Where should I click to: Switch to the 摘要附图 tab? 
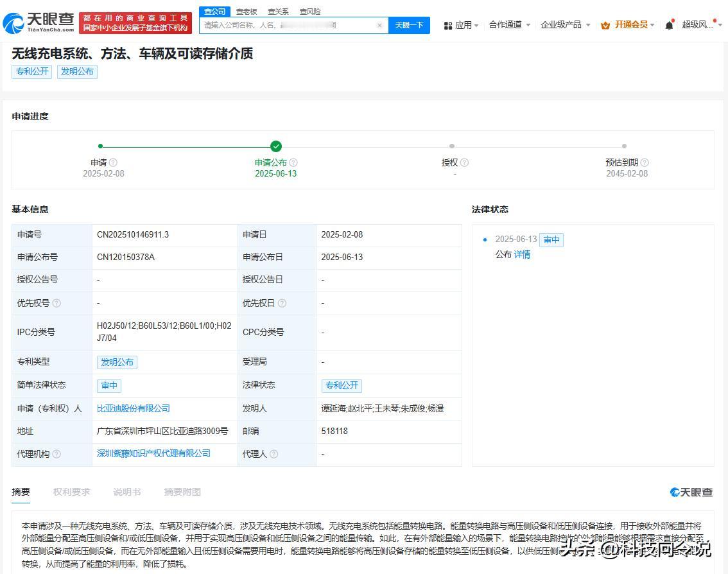[182, 492]
